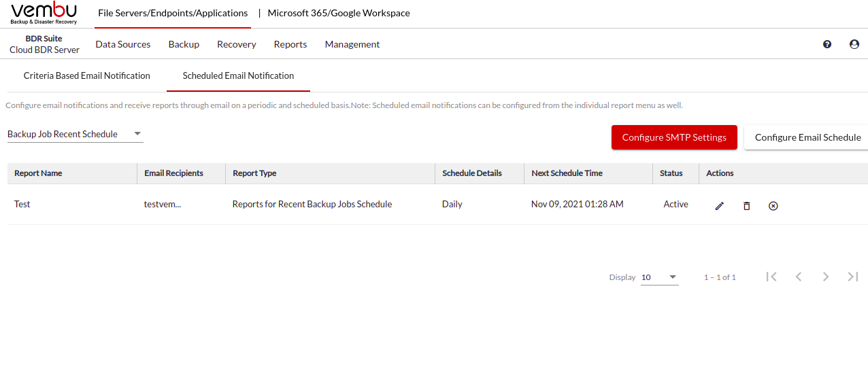This screenshot has width=868, height=382.
Task: Click Configure Email Schedule button
Action: pyautogui.click(x=807, y=137)
